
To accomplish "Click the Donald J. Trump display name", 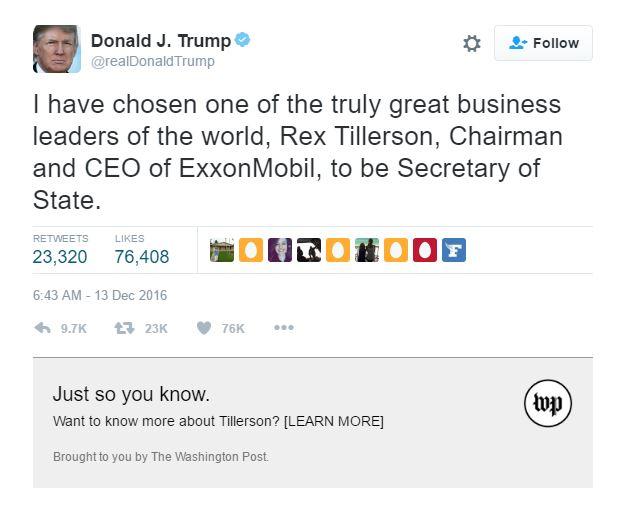I will pos(161,41).
